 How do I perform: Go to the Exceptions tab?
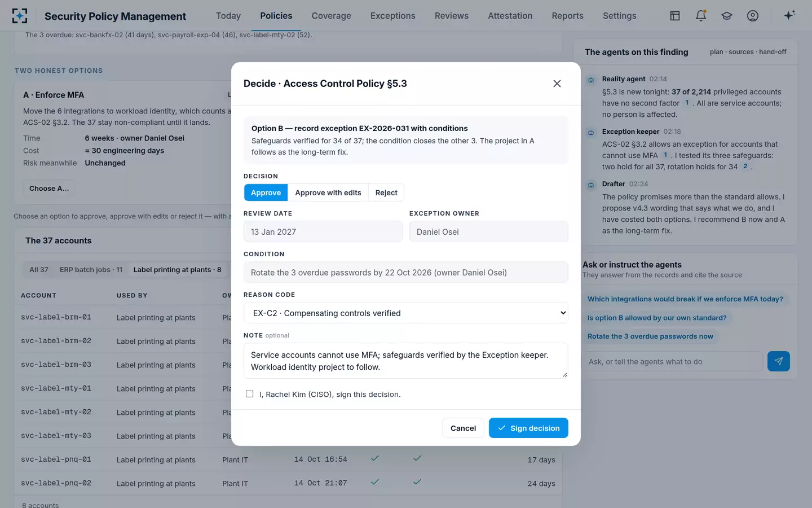[393, 16]
